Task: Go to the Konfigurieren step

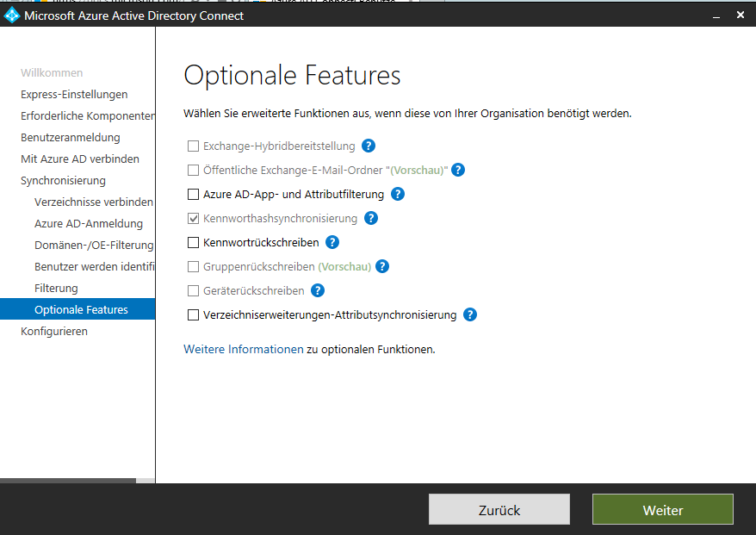Action: pyautogui.click(x=54, y=332)
